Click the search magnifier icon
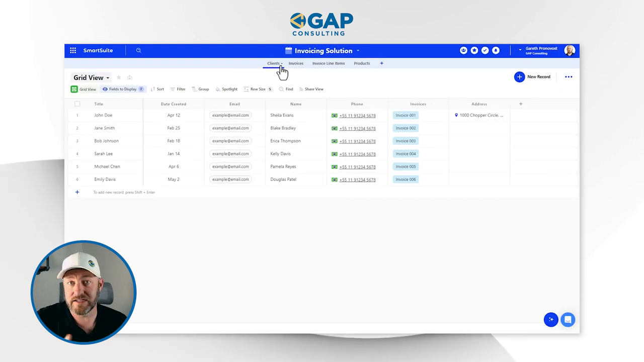The height and width of the screenshot is (362, 644). pyautogui.click(x=139, y=50)
